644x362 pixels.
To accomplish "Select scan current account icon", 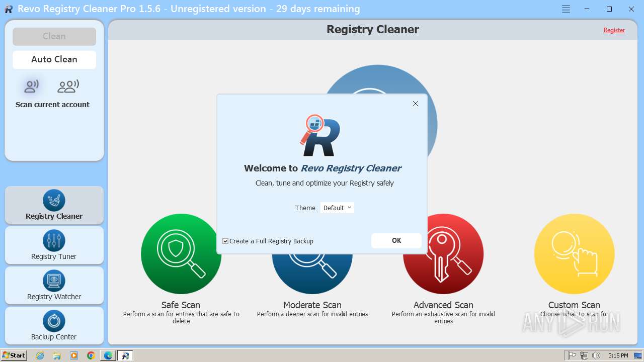I will coord(32,86).
